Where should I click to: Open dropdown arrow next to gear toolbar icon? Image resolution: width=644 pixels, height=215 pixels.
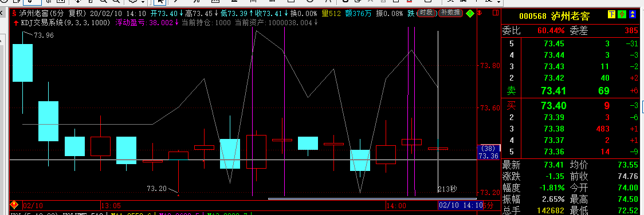coord(143,2)
